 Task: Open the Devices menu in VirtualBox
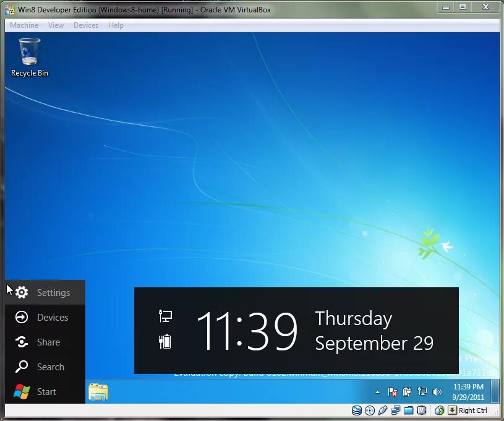coord(86,25)
